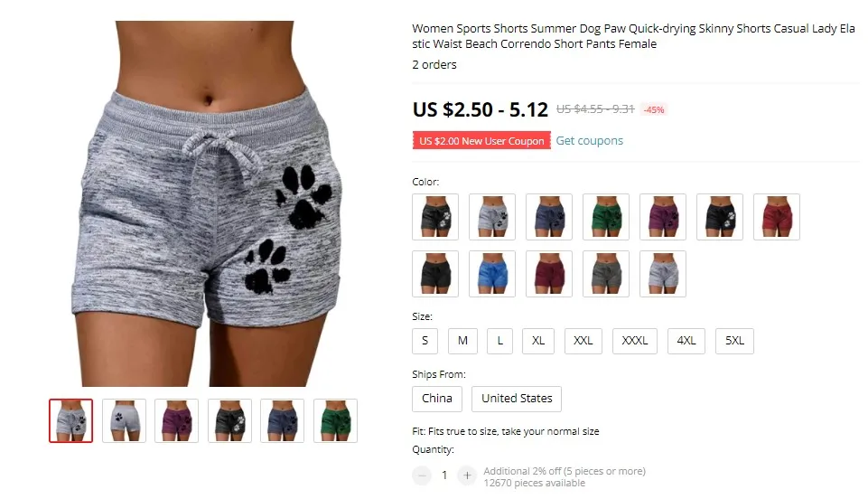Choose the purple paw shorts color option
The height and width of the screenshot is (499, 868).
(663, 217)
